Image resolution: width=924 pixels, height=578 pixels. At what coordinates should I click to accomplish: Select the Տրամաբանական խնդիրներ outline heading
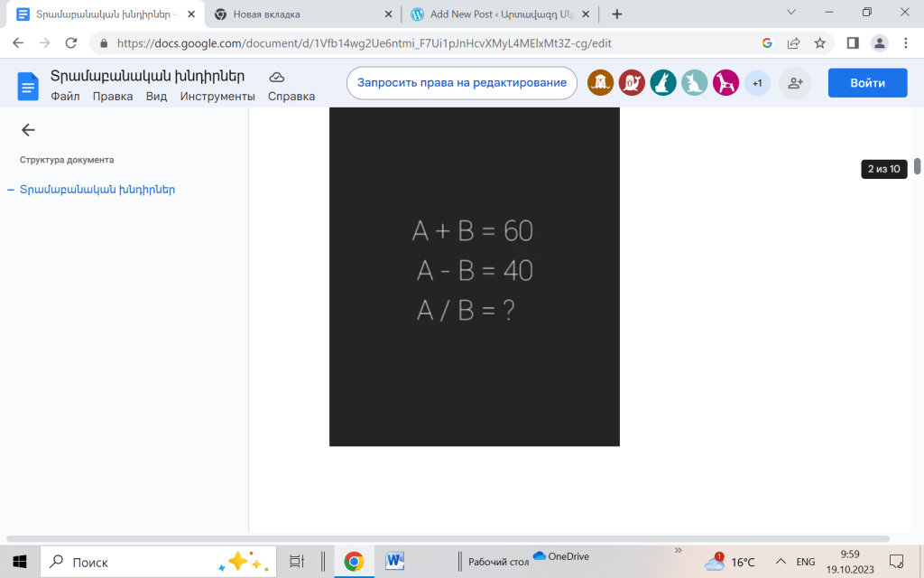(x=97, y=190)
